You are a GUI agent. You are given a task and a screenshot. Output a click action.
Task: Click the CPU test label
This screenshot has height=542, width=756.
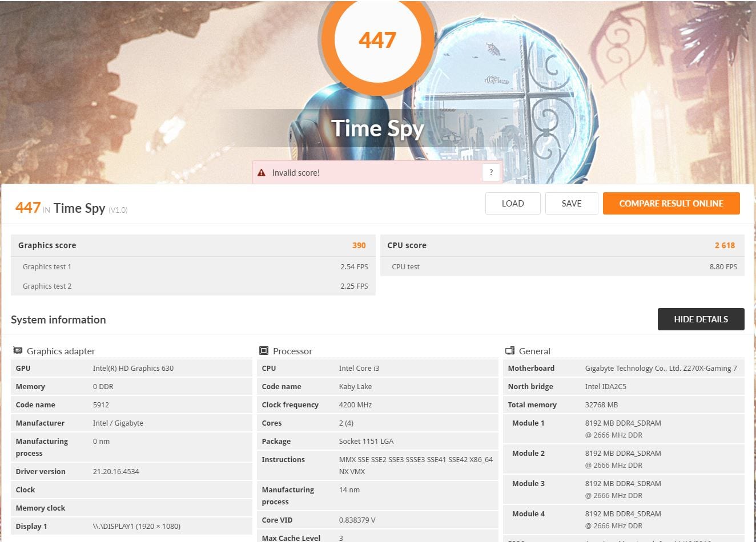405,266
